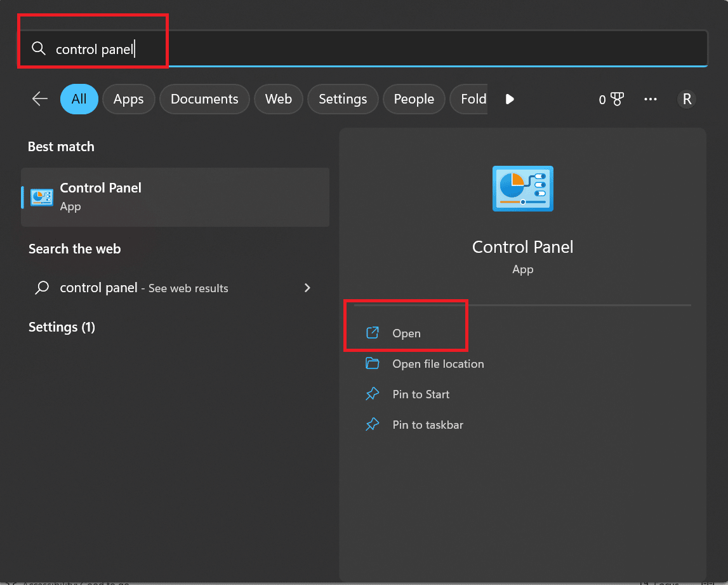Open the R account avatar
Screen dimensions: 728x585
tap(687, 99)
